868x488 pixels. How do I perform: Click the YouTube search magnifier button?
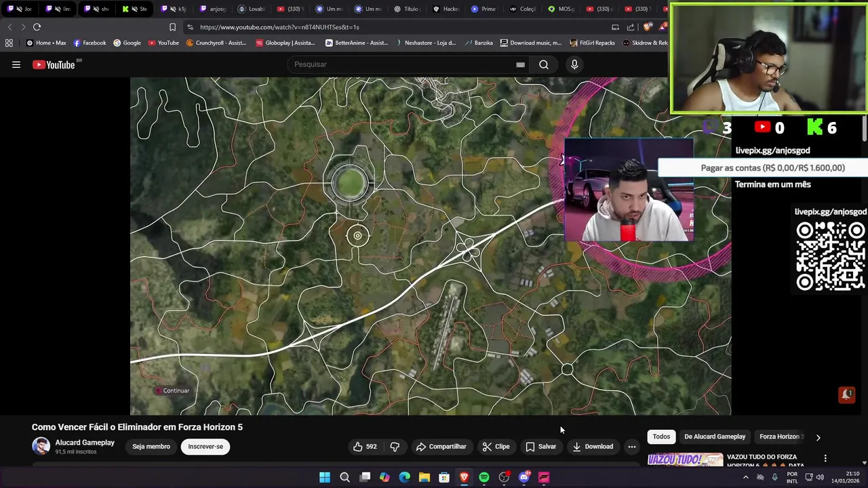544,64
